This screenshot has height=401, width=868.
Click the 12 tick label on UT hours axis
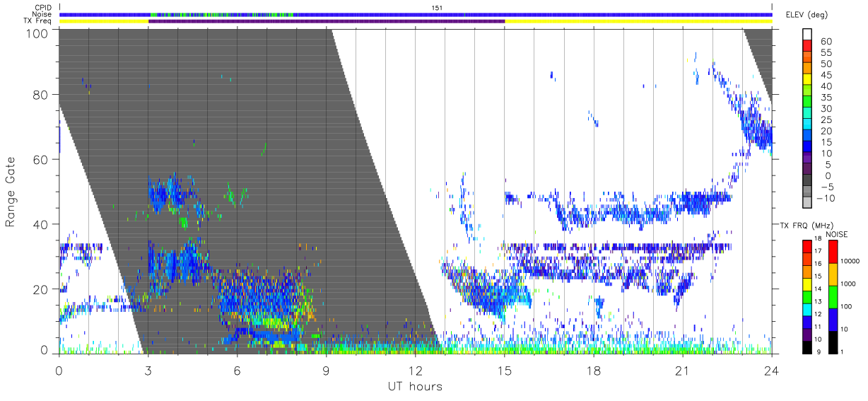pos(416,371)
